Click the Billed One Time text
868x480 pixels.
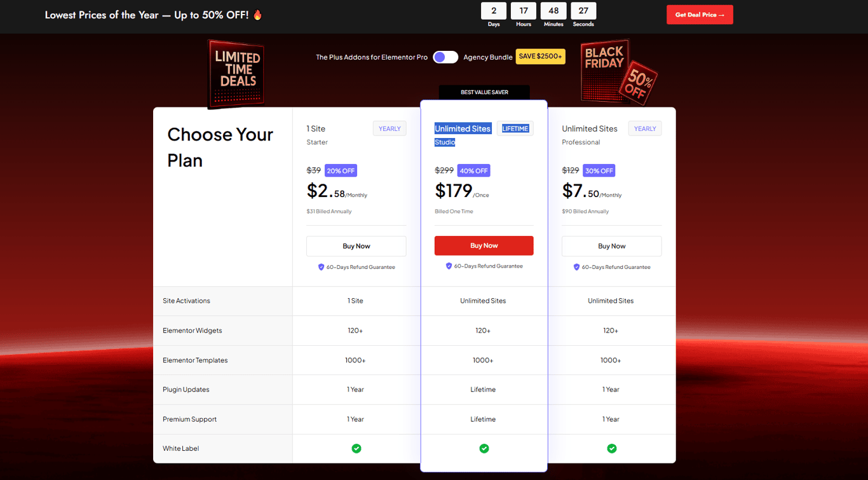click(454, 211)
